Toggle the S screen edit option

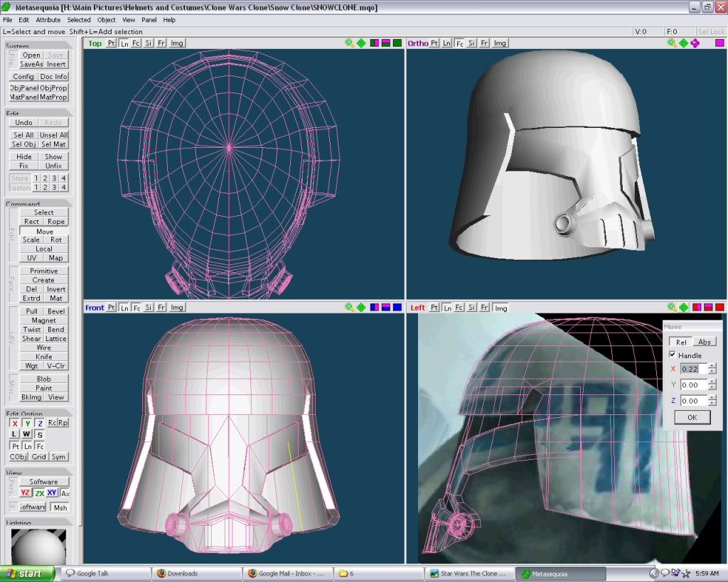coord(40,434)
